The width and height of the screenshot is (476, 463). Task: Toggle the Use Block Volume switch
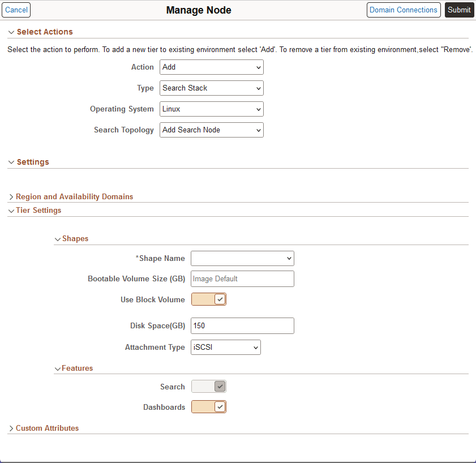[208, 299]
